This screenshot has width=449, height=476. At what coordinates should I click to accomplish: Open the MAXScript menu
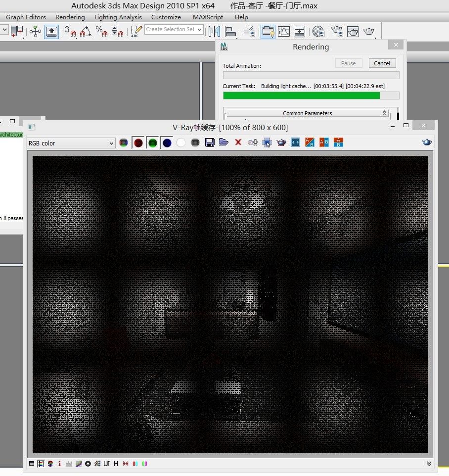(208, 17)
